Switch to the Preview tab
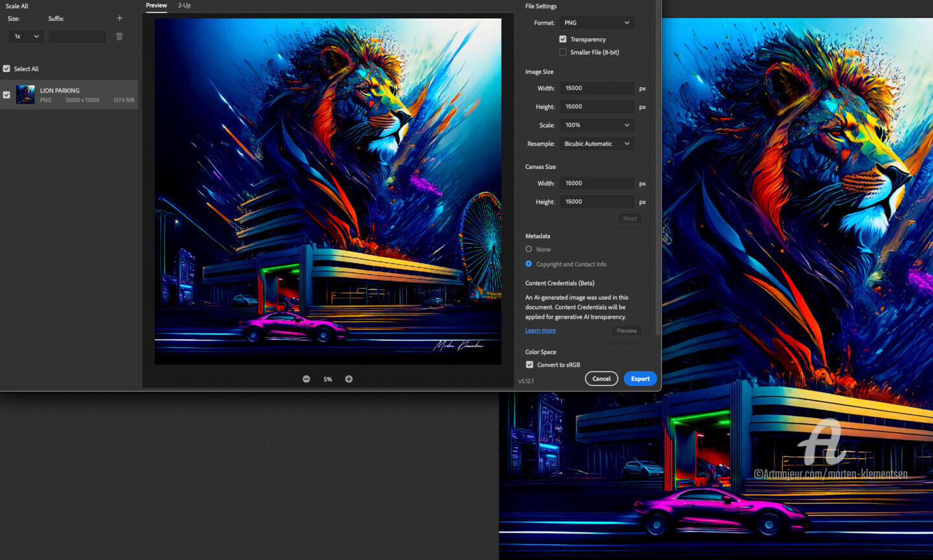Screen dimensions: 933x560 (x=156, y=5)
